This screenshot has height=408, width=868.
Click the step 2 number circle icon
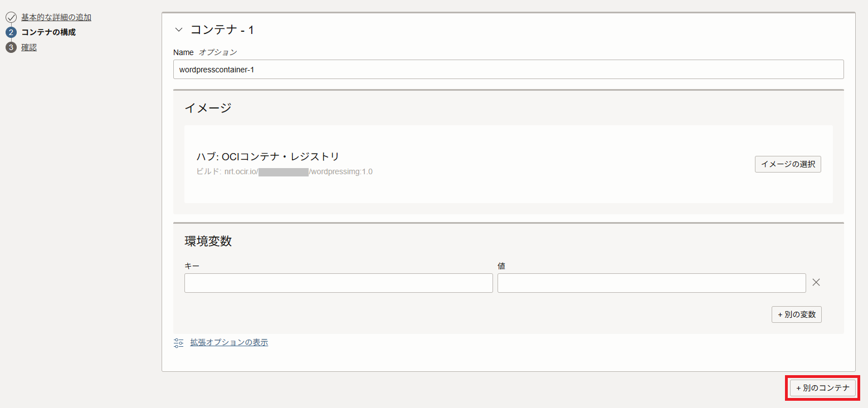coord(11,32)
